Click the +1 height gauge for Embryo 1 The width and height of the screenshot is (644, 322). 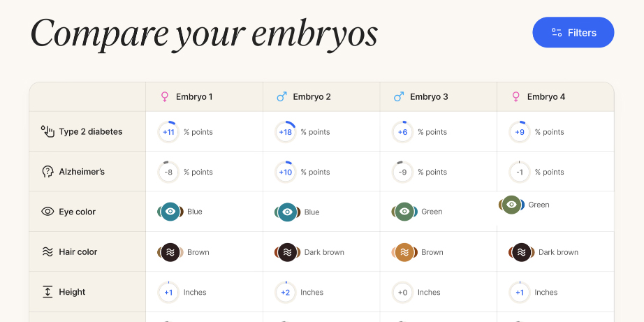[168, 293]
